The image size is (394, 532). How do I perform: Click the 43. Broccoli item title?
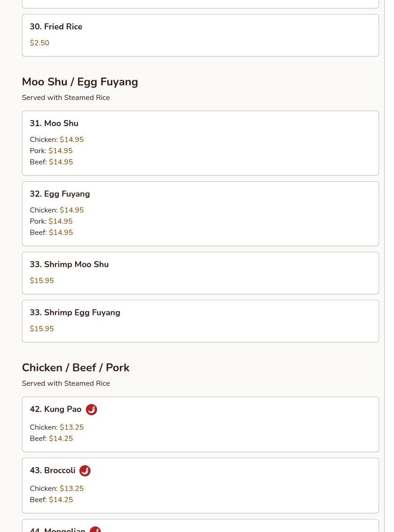53,470
